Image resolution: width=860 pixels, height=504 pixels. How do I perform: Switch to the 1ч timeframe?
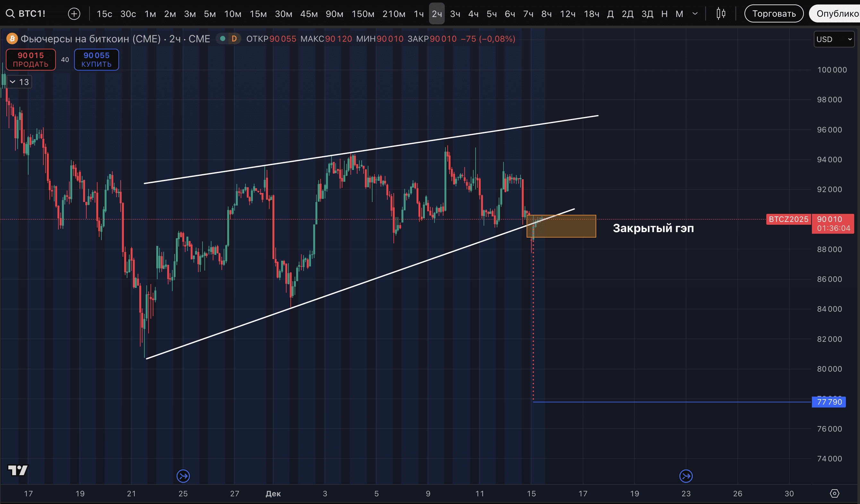418,14
